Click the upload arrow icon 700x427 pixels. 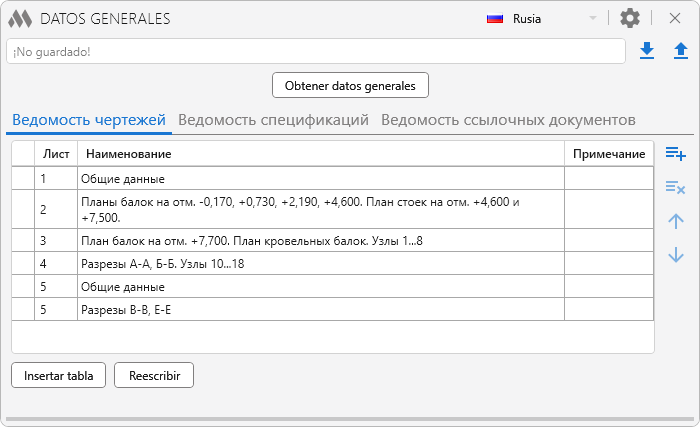point(680,51)
